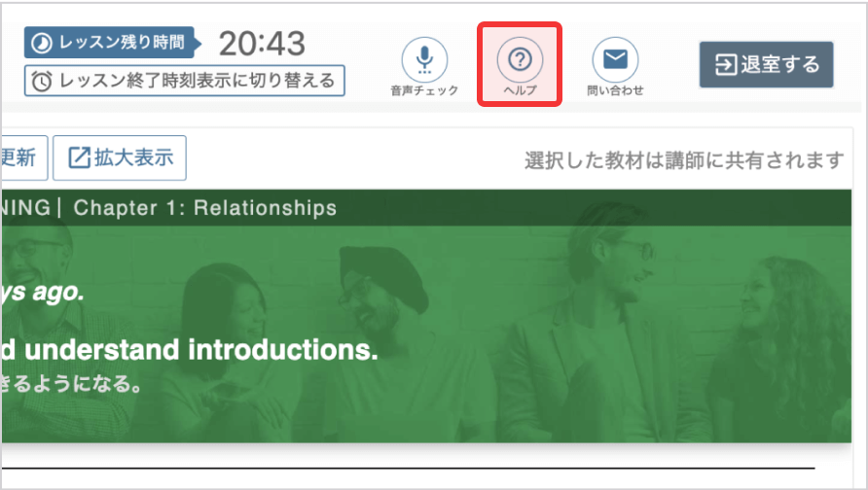
Task: Click the 20:43 remaining time value
Action: 262,43
